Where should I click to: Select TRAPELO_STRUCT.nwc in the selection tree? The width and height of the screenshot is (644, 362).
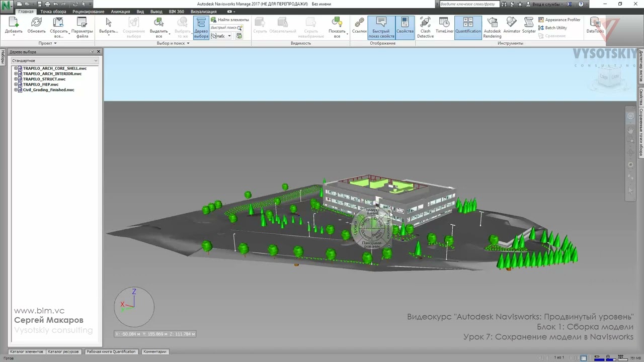44,79
